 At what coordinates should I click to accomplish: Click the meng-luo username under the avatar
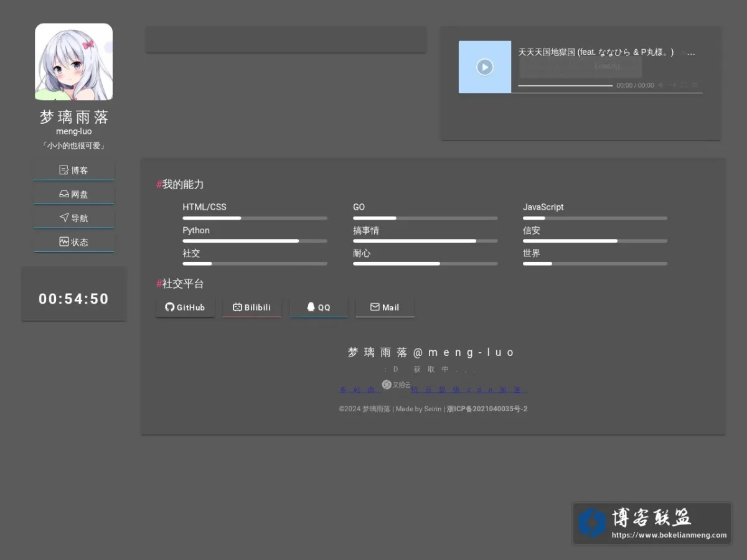(73, 131)
